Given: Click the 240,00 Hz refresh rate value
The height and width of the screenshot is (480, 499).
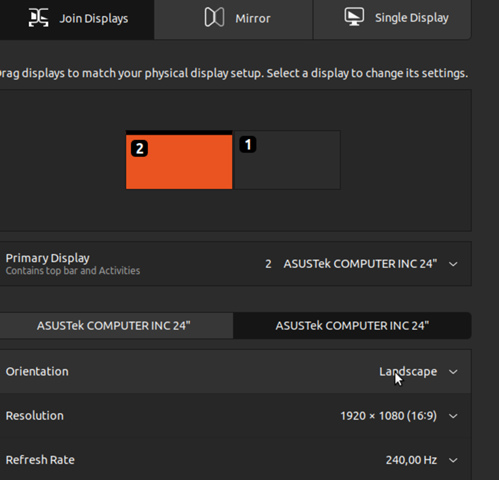Looking at the screenshot, I should coord(411,460).
